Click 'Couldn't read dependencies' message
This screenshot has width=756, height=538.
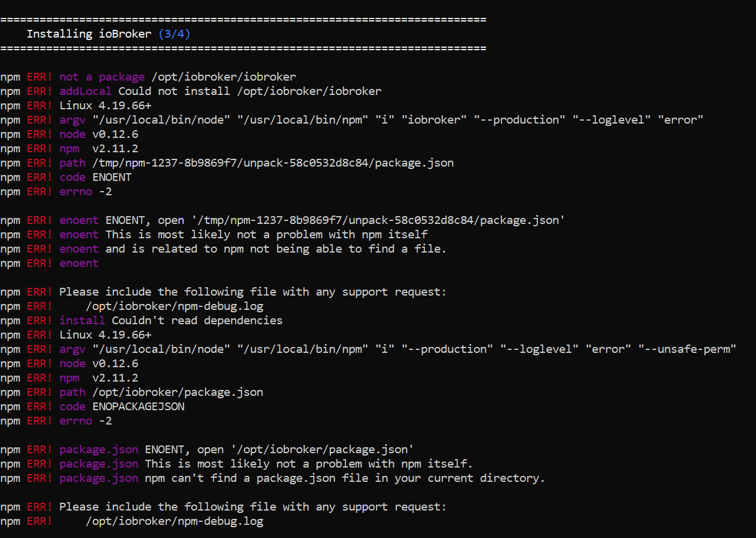tap(197, 321)
